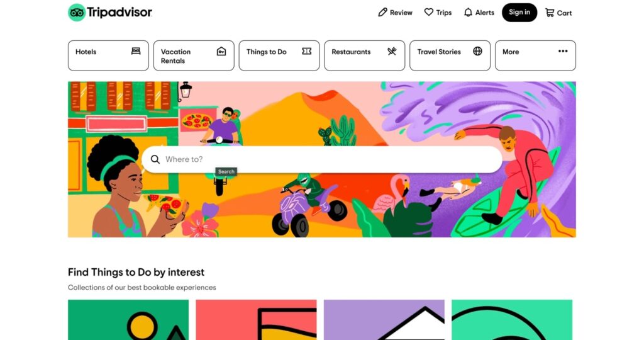
Task: Select the Restaurants category tab
Action: pyautogui.click(x=364, y=55)
